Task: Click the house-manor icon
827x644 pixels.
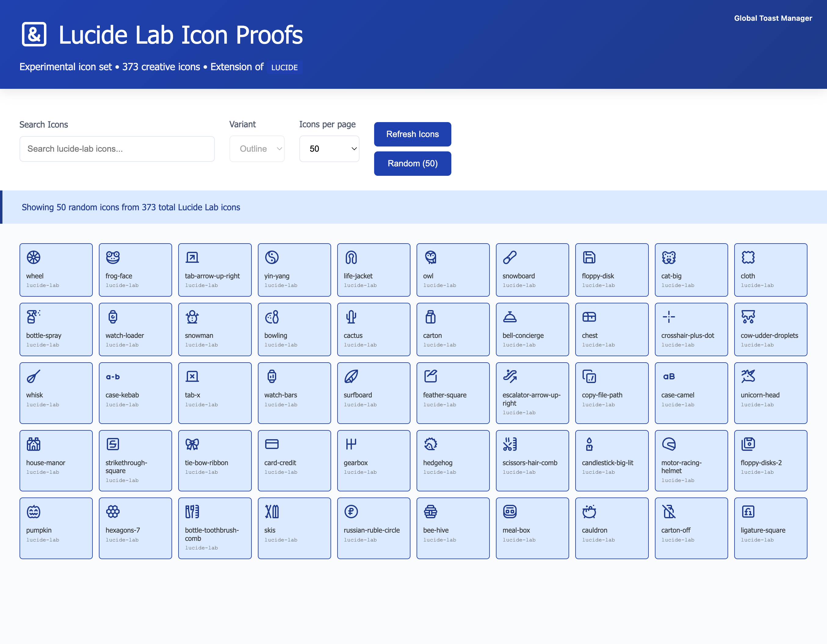Action: pyautogui.click(x=33, y=444)
